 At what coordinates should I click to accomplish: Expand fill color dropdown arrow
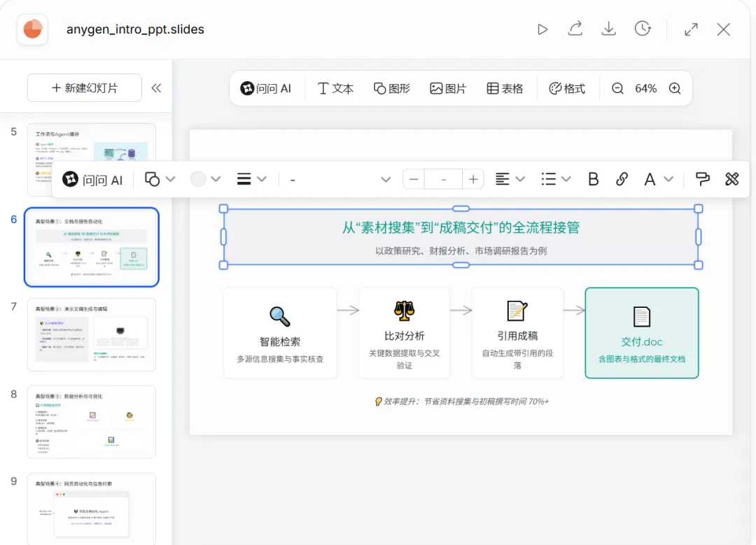pos(216,179)
